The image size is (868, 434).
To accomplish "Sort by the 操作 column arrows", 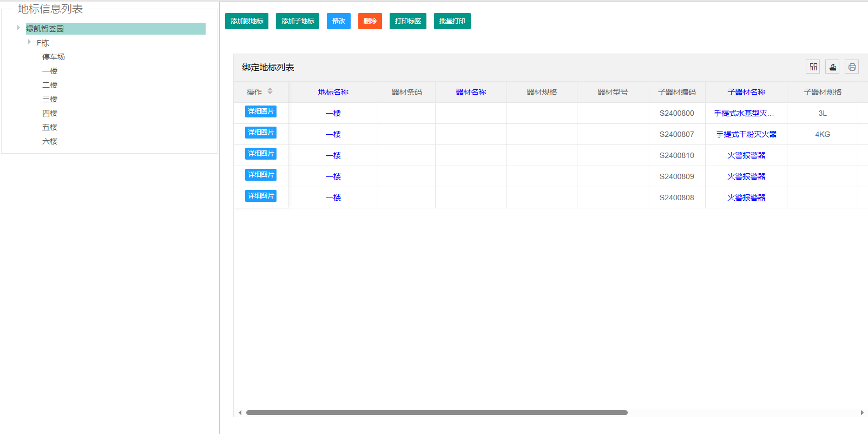I will (270, 91).
